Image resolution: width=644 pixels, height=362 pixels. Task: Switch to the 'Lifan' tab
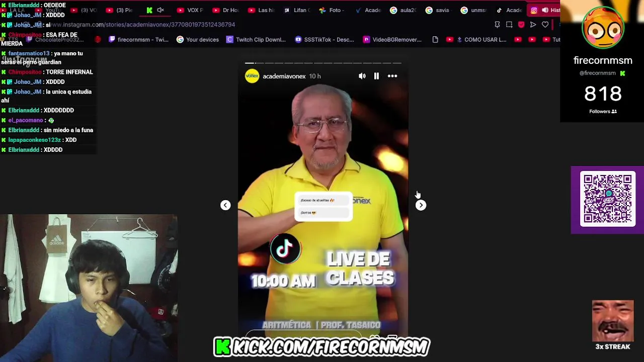(x=296, y=10)
